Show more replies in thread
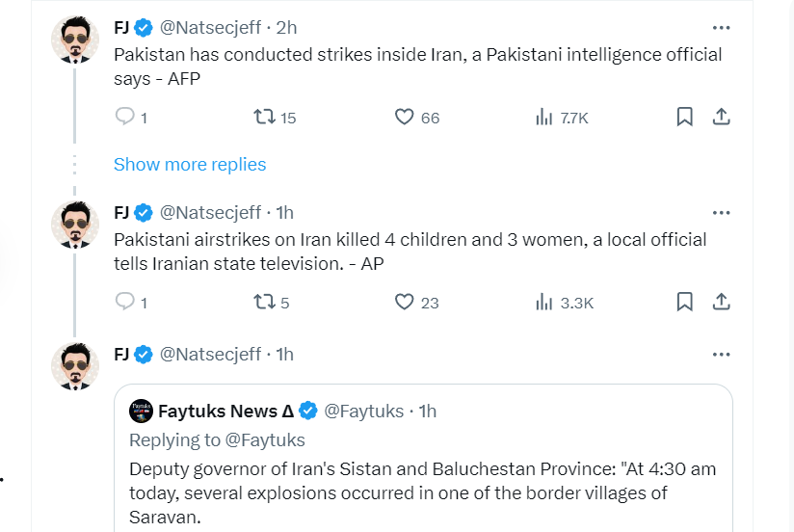794x532 pixels. 190,165
